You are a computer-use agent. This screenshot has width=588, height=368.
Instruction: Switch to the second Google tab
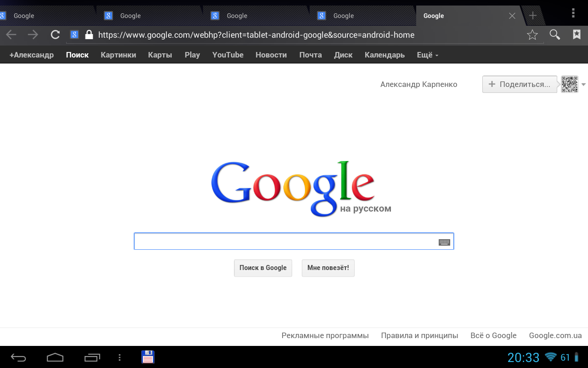tap(149, 16)
